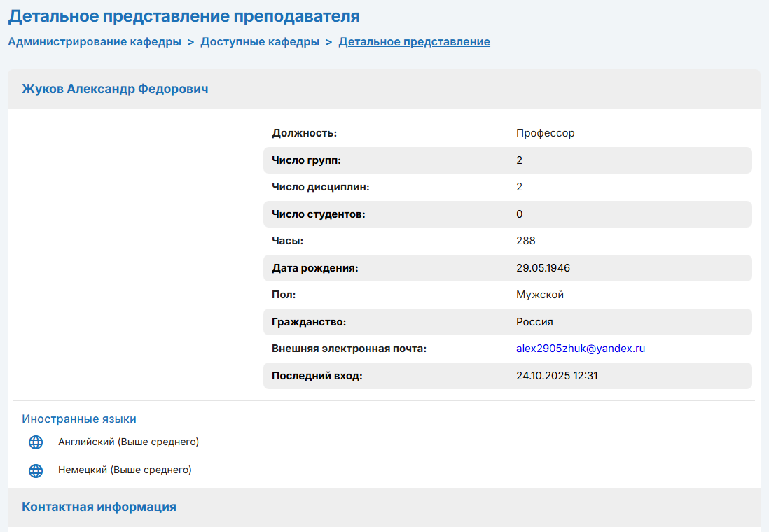Click the Жуков Александр Федорович header
Screen dimensions: 769x532
[x=116, y=89]
